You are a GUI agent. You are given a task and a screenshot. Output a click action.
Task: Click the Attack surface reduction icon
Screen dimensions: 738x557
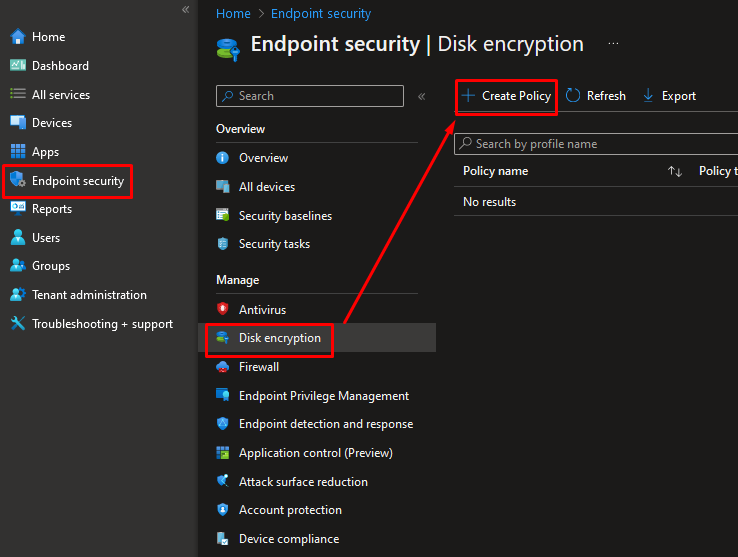point(223,481)
